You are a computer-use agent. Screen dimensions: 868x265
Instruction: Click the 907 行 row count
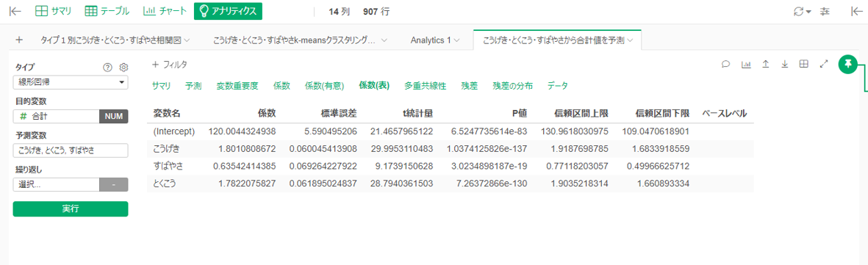click(376, 11)
